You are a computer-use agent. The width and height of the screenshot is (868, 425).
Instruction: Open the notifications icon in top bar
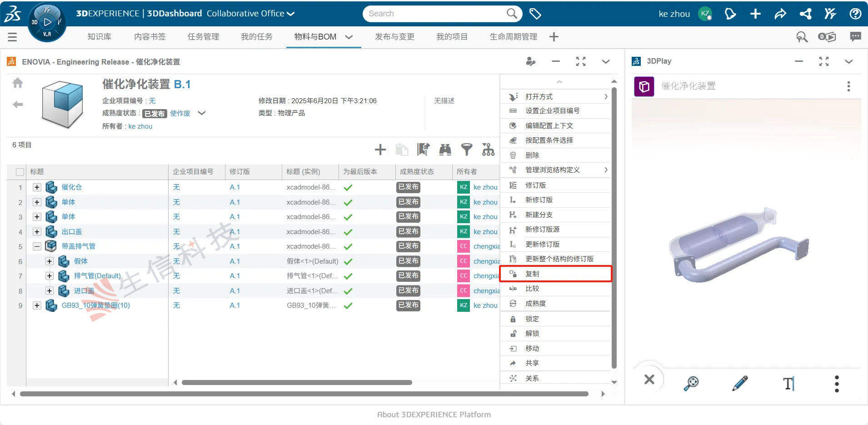(x=730, y=14)
